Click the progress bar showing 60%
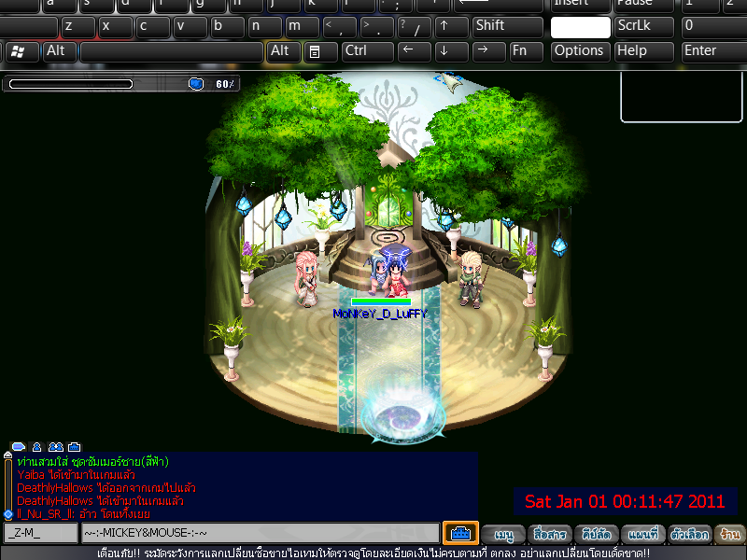Image resolution: width=747 pixels, height=560 pixels. tap(70, 84)
